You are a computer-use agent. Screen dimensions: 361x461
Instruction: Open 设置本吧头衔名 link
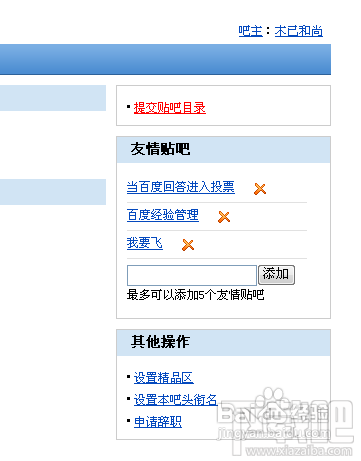click(x=176, y=400)
